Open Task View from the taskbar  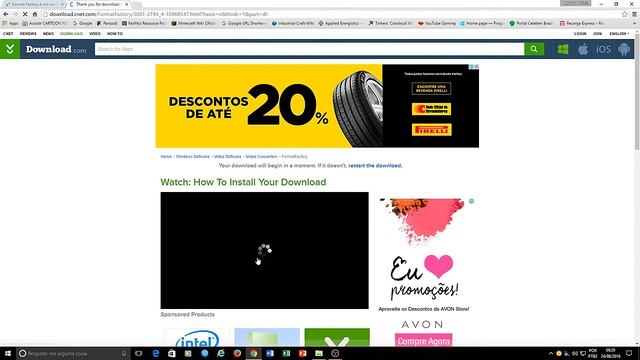point(139,353)
